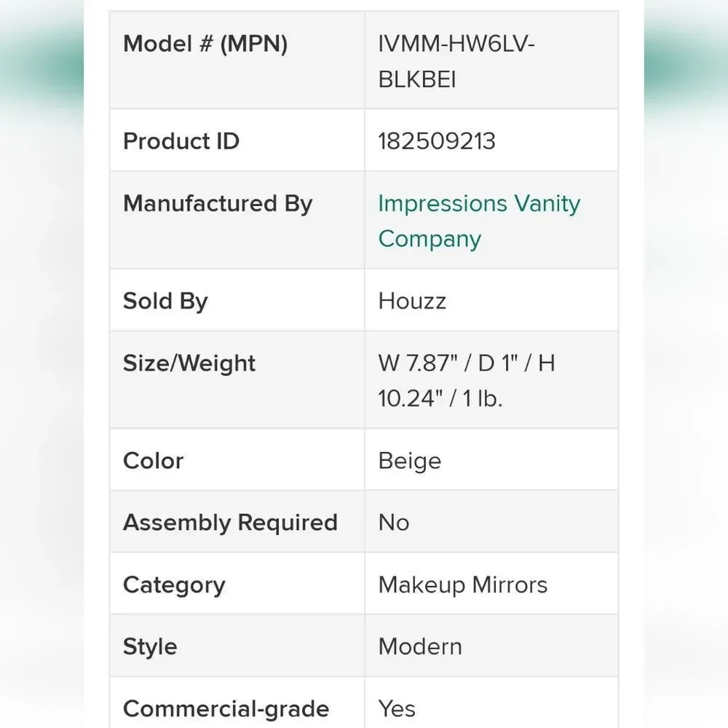Click the Commercial-grade label
728x728 pixels.
[x=226, y=709]
